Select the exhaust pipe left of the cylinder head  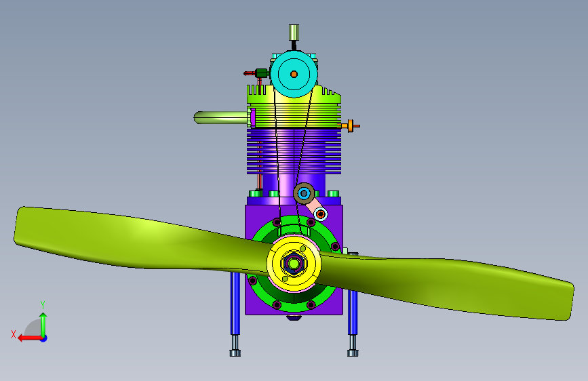click(220, 117)
